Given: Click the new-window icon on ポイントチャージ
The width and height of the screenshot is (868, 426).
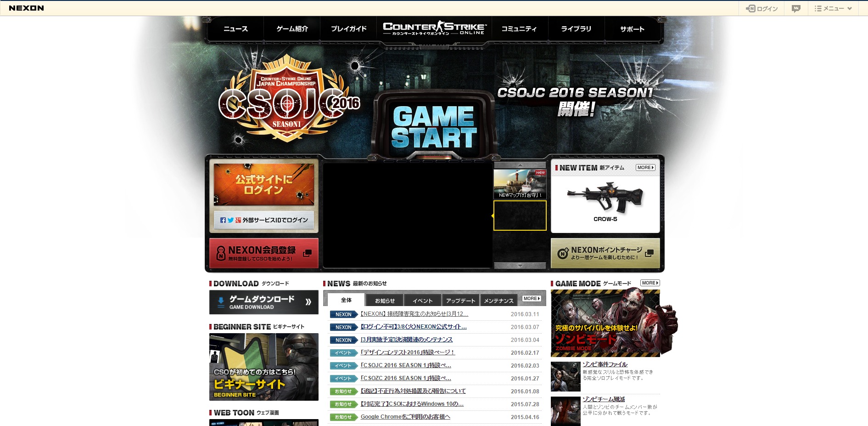Looking at the screenshot, I should click(649, 253).
